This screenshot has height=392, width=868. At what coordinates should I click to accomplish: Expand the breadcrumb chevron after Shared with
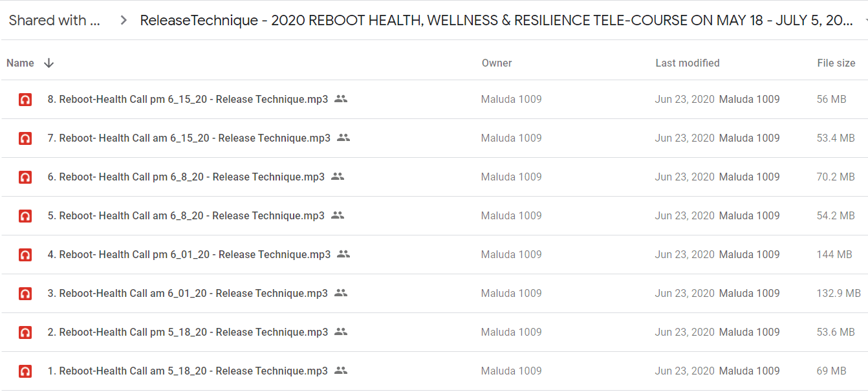pyautogui.click(x=124, y=21)
